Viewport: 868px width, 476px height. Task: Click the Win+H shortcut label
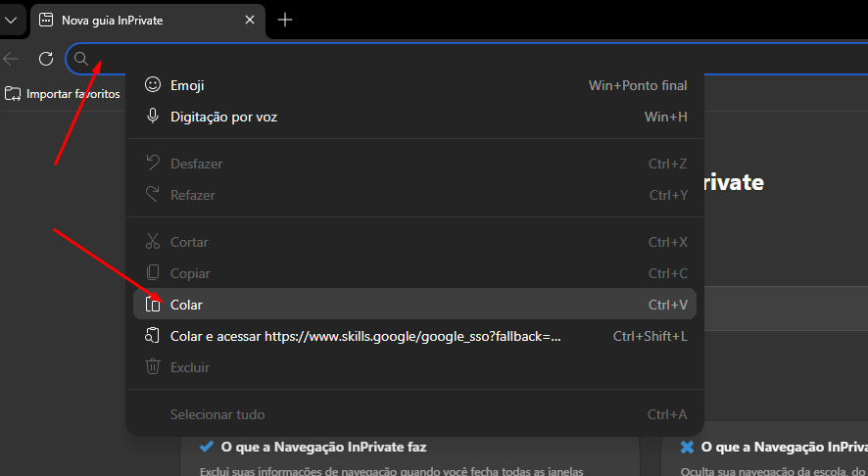[x=666, y=117]
